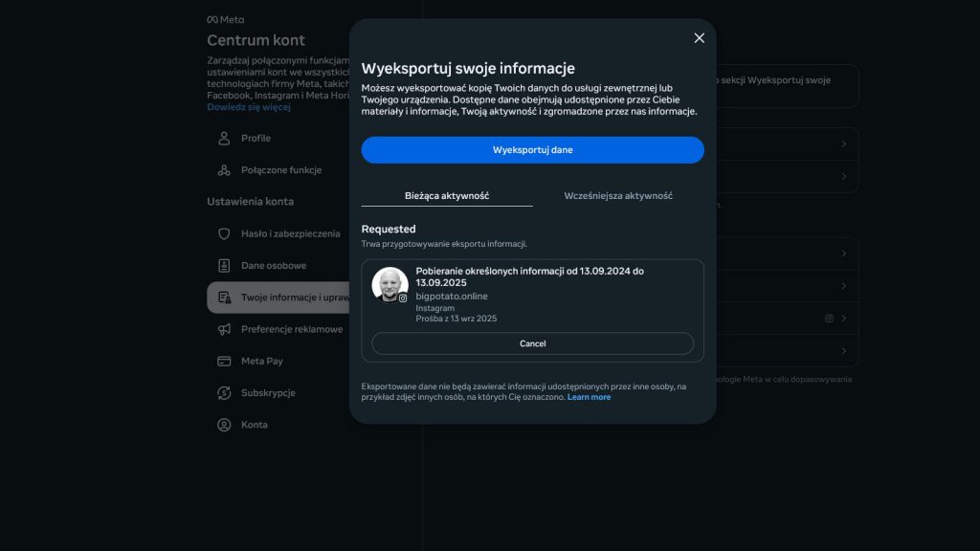
Task: Cancel the pending bigpotato.online export
Action: tap(532, 343)
